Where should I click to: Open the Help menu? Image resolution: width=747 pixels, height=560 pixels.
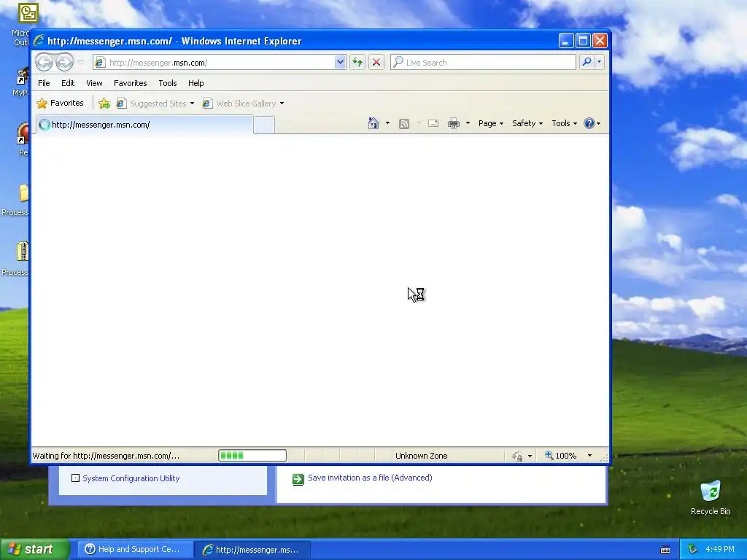pos(196,83)
